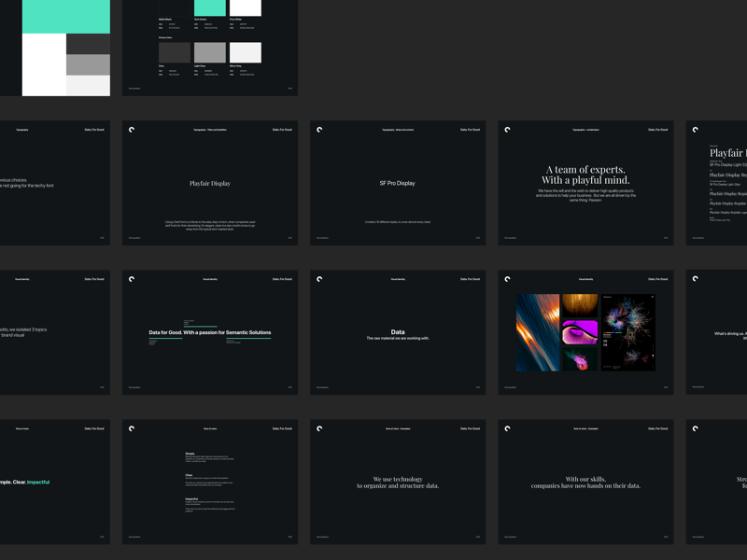Viewport: 747px width, 560px height.
Task: Click the Tech Green color swatch
Action: [209, 8]
